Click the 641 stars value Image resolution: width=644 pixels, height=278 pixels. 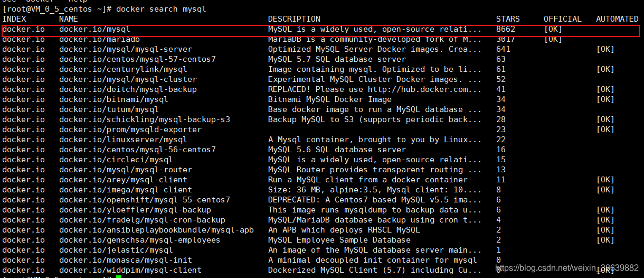click(x=503, y=49)
